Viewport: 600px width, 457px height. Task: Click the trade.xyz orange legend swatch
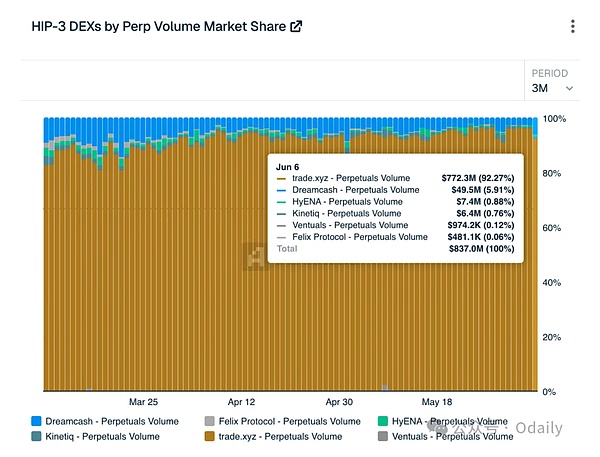pyautogui.click(x=209, y=436)
